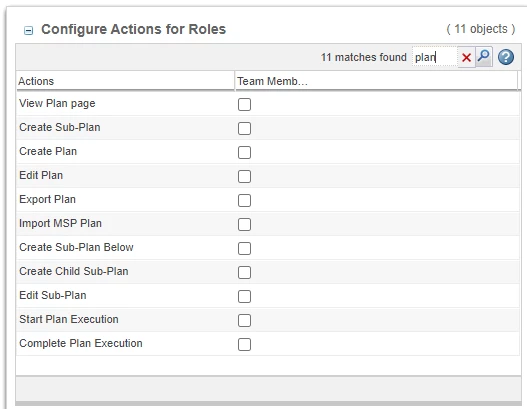The width and height of the screenshot is (527, 409).
Task: Toggle the Start Plan Execution checkbox
Action: 244,320
